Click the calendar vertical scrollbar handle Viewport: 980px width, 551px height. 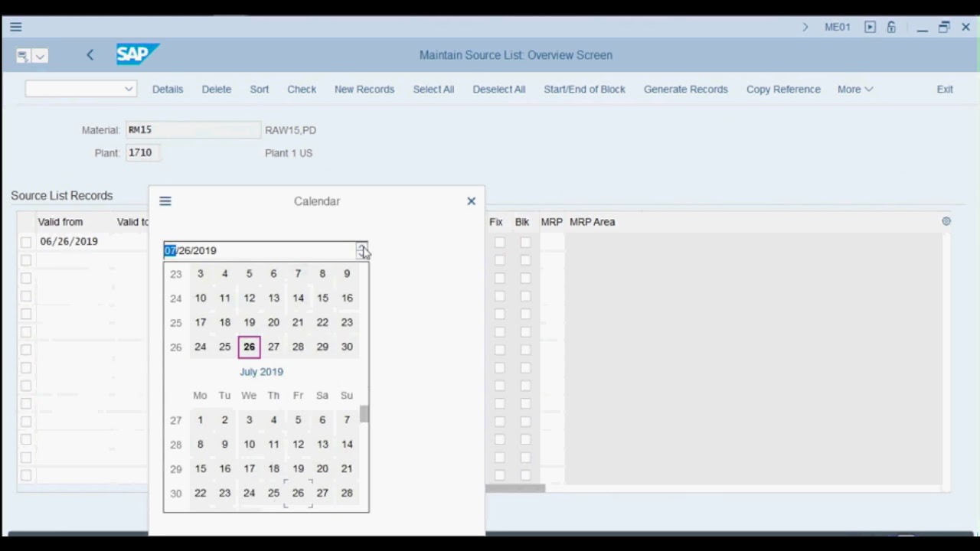pyautogui.click(x=364, y=413)
